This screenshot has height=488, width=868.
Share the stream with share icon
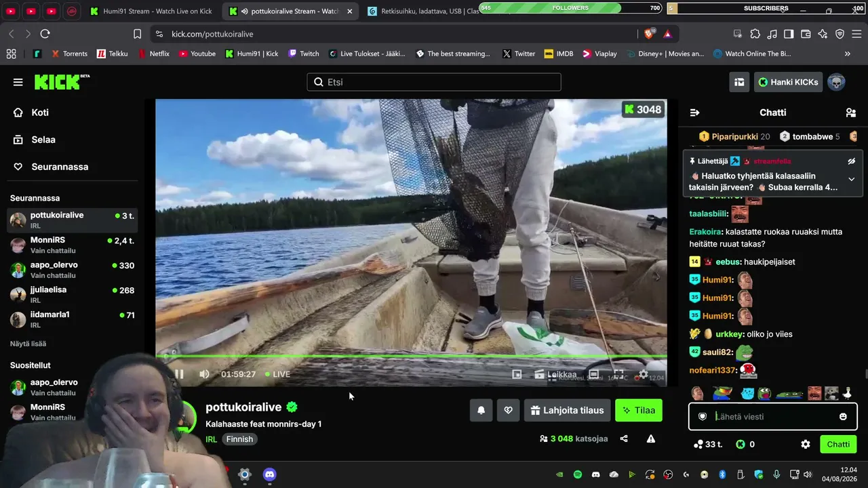[624, 439]
